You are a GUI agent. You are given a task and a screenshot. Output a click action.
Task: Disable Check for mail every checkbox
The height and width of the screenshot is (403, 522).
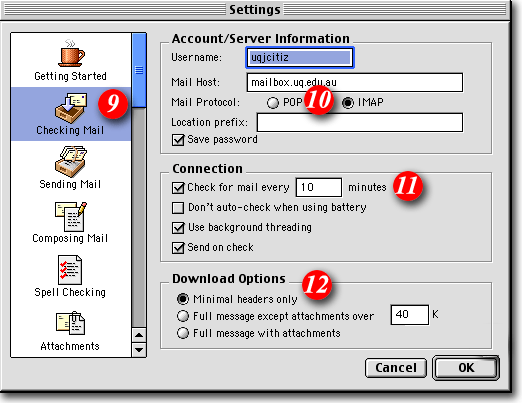pos(178,188)
